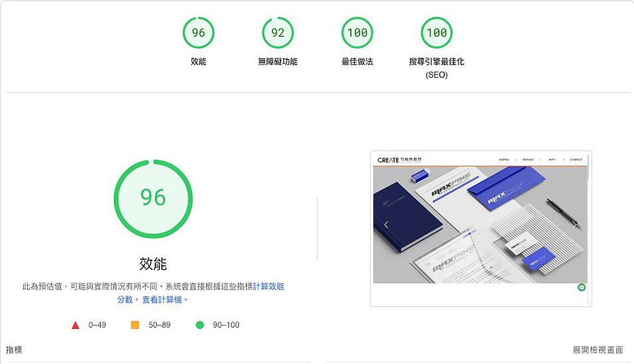Click the SERVICE menu item in the preview
This screenshot has width=634, height=364.
click(x=528, y=160)
